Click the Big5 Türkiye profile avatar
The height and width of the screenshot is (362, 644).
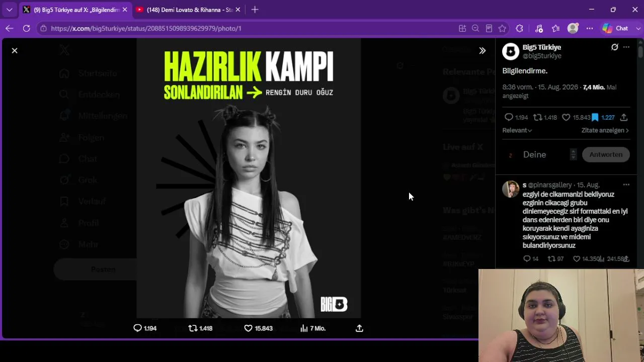(511, 51)
